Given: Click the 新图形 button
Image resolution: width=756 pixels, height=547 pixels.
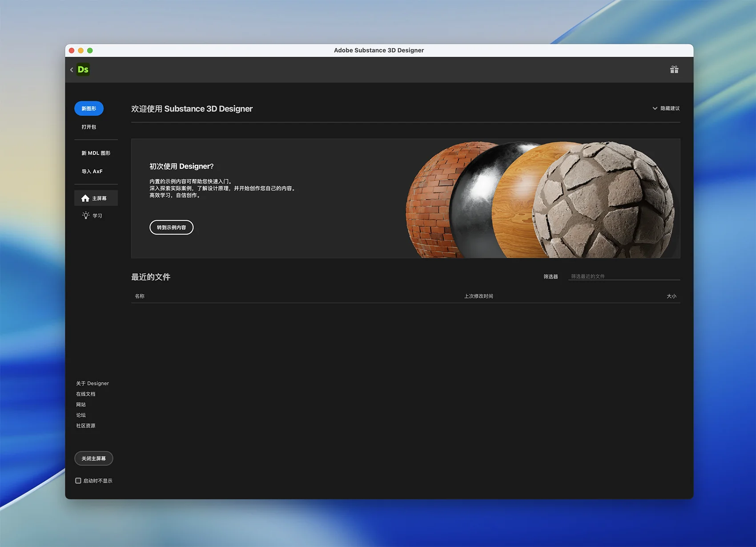Looking at the screenshot, I should coord(89,109).
